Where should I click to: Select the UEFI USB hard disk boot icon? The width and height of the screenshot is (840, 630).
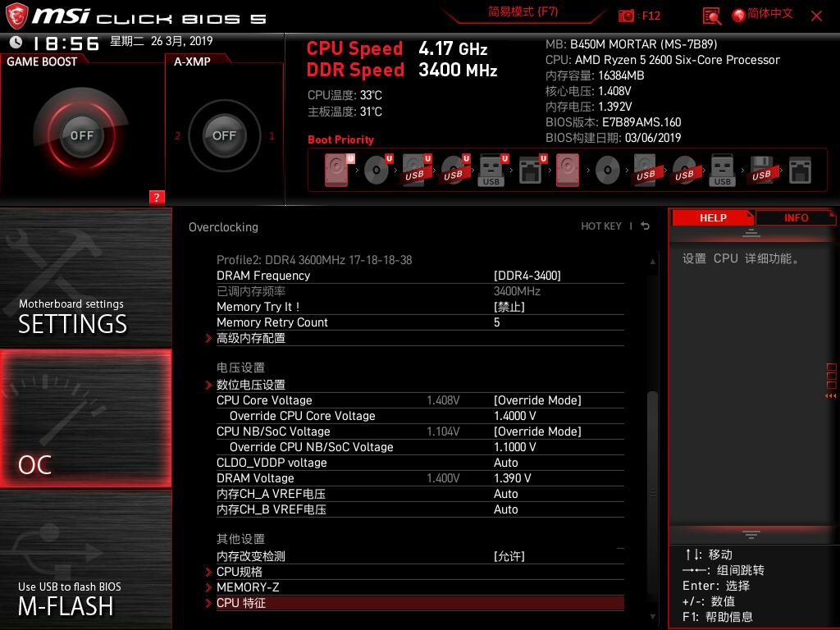(416, 171)
